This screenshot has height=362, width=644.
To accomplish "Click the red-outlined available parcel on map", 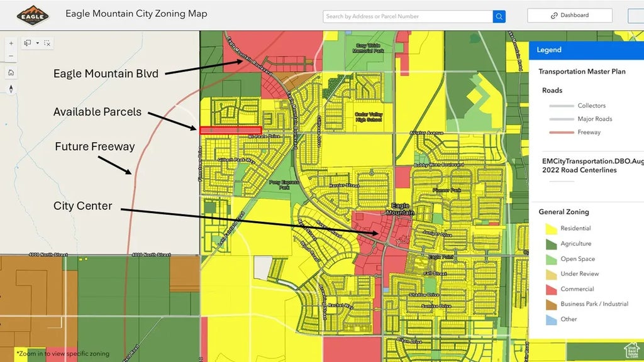I will (230, 130).
